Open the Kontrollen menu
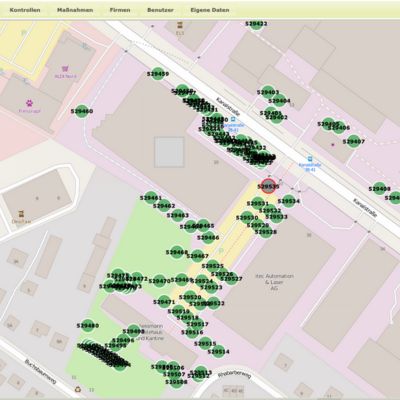 point(25,10)
